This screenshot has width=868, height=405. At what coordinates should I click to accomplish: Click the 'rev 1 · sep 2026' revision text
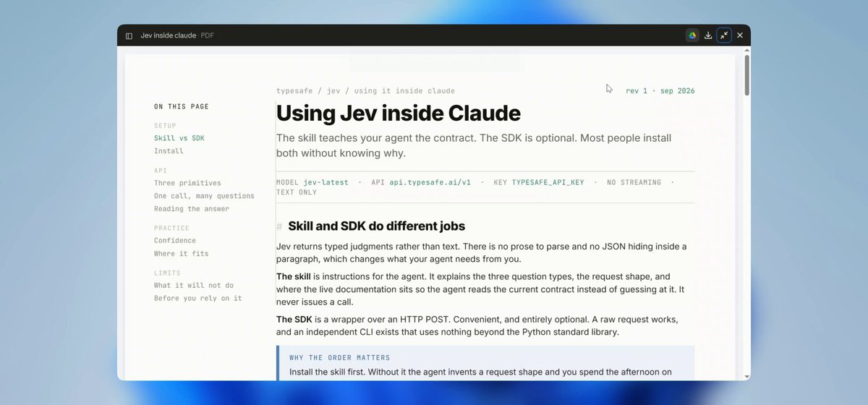coord(660,91)
